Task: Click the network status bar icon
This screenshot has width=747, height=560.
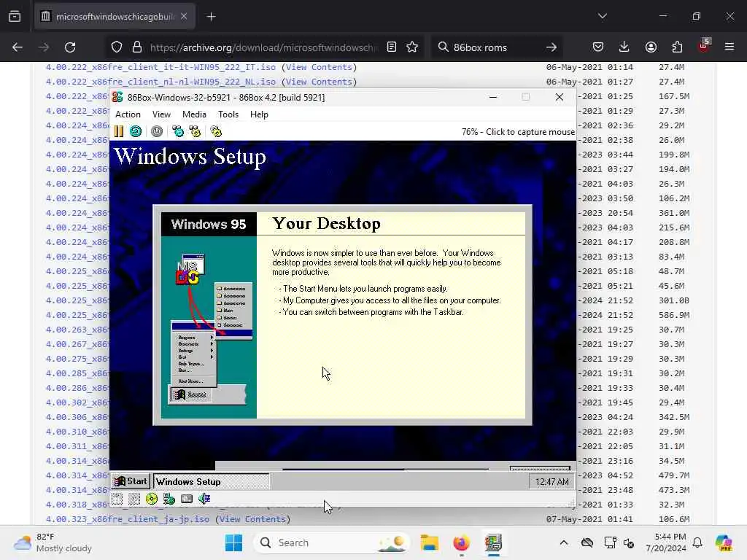Action: [169, 499]
